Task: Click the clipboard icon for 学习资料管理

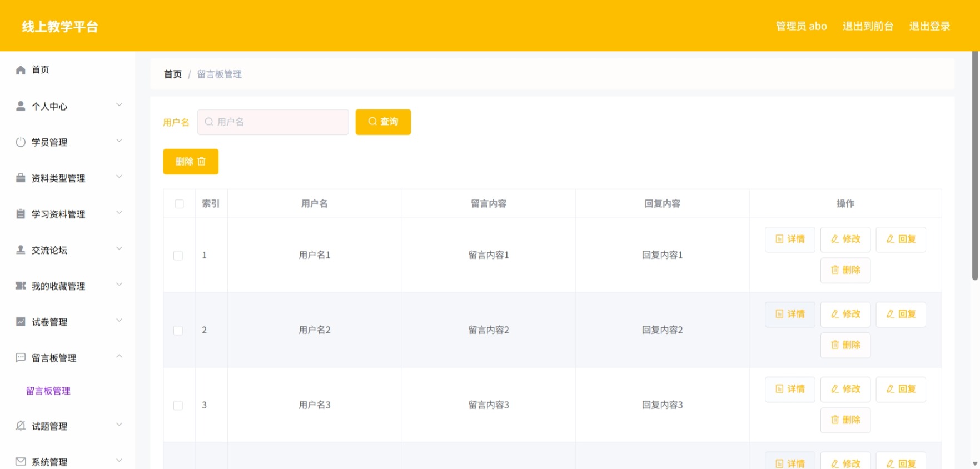Action: coord(21,214)
